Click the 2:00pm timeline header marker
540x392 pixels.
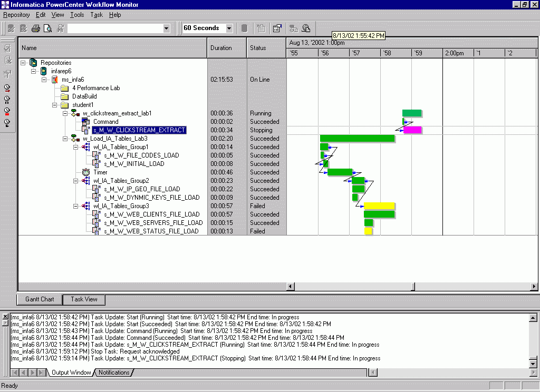pos(454,53)
